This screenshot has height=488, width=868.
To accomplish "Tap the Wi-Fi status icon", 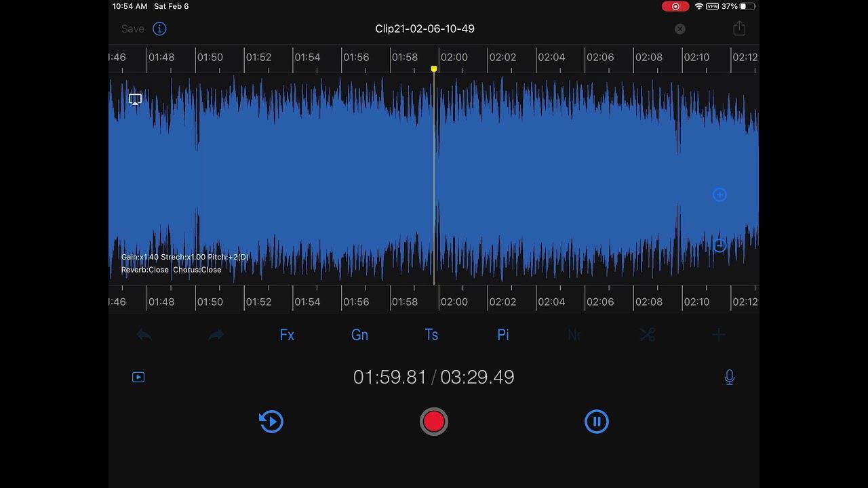I will pos(699,6).
